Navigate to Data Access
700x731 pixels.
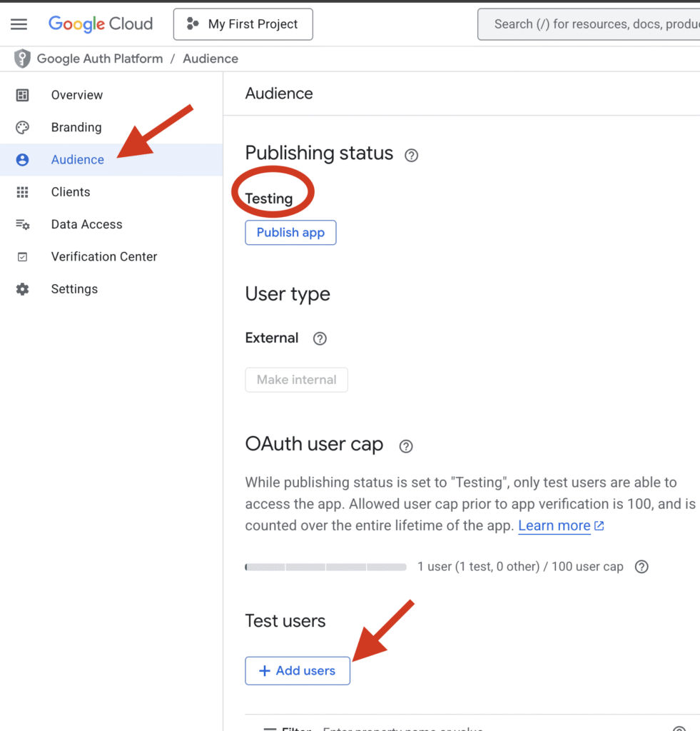(86, 224)
